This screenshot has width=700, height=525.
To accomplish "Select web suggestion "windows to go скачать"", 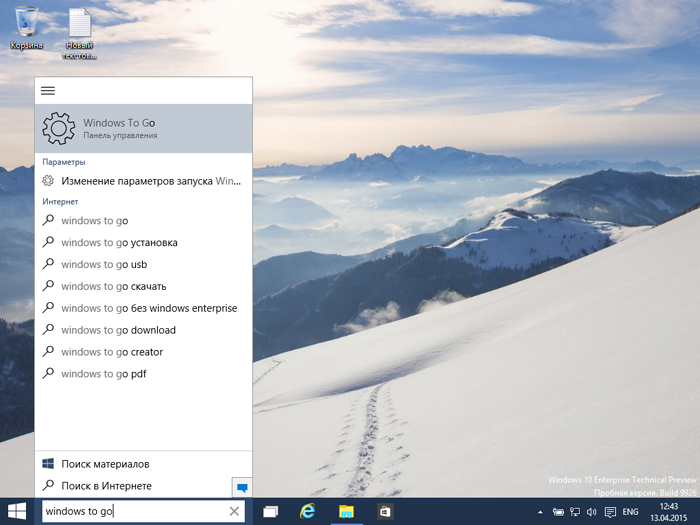I will tap(143, 286).
